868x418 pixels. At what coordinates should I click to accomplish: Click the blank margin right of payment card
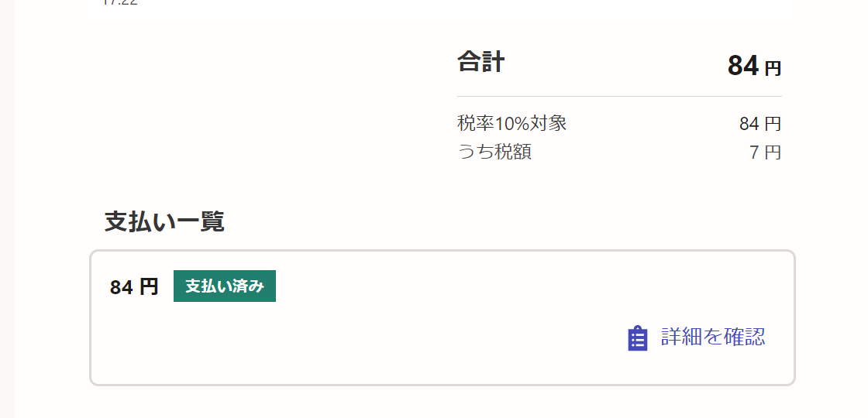click(831, 317)
